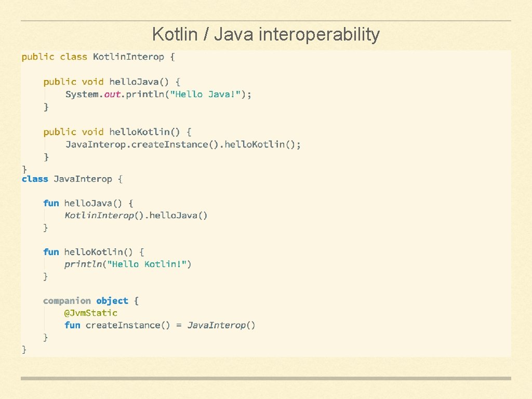Click the slide title 'Kotlin / Java interoperability'
This screenshot has width=532, height=399.
pyautogui.click(x=266, y=35)
